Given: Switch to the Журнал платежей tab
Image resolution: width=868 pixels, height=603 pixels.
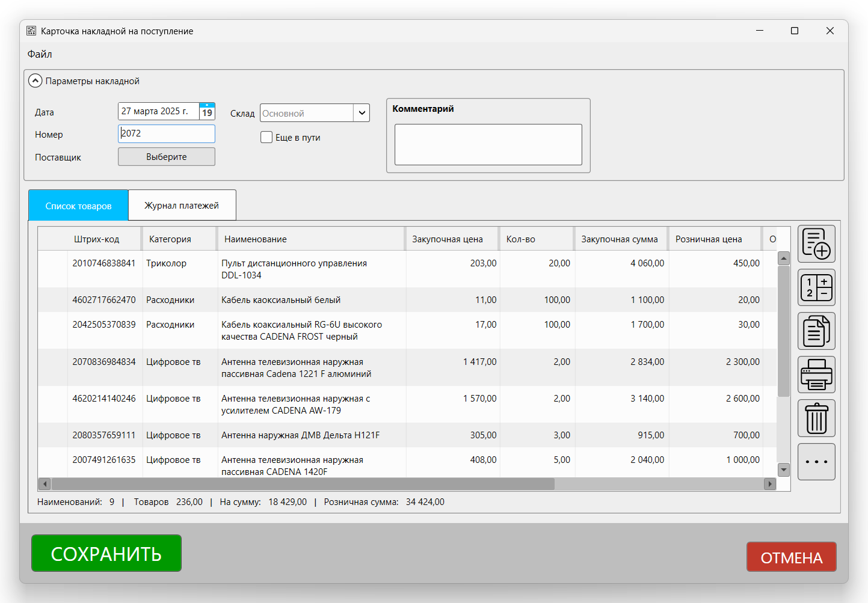Looking at the screenshot, I should coord(182,206).
